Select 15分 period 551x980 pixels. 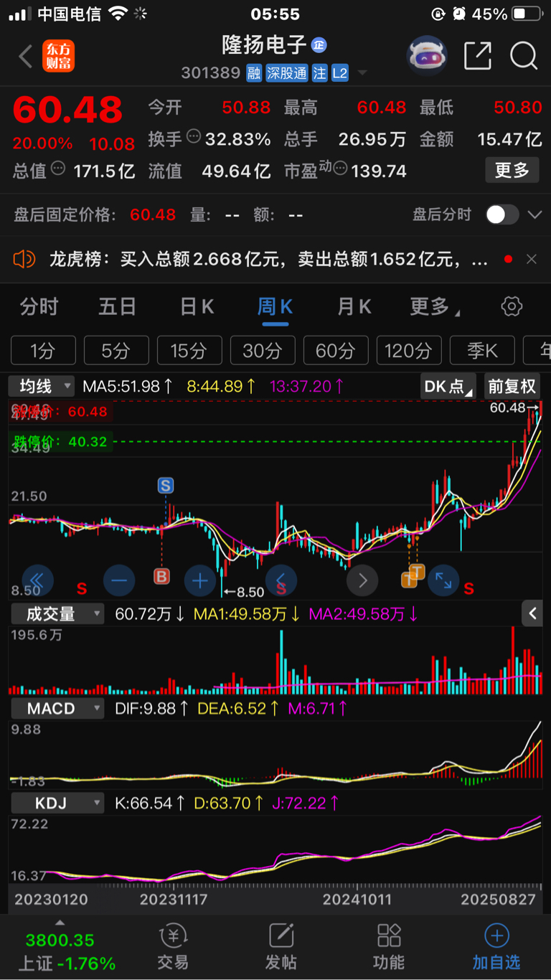point(189,351)
